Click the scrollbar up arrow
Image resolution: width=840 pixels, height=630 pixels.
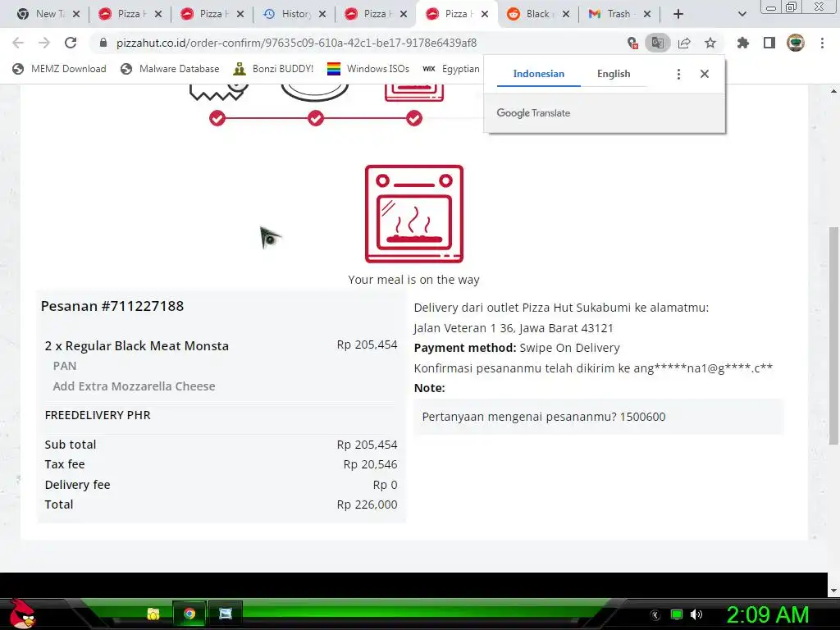(x=833, y=91)
